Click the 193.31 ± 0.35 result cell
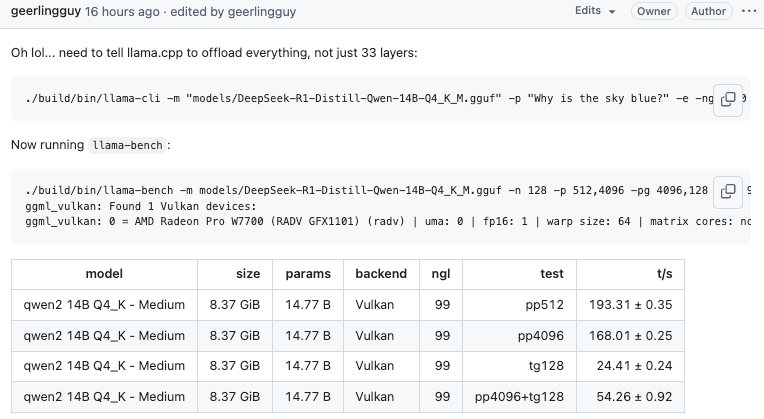The width and height of the screenshot is (764, 419). point(630,305)
